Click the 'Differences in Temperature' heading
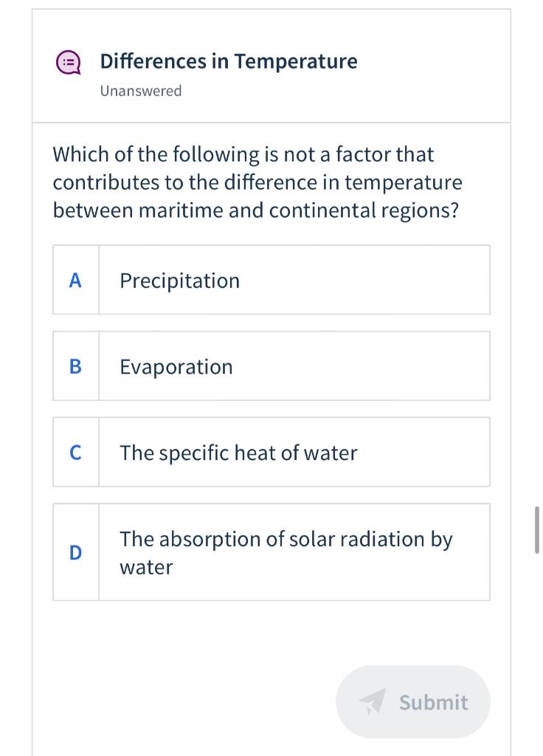Viewport: 543px width, 756px height. 228,61
